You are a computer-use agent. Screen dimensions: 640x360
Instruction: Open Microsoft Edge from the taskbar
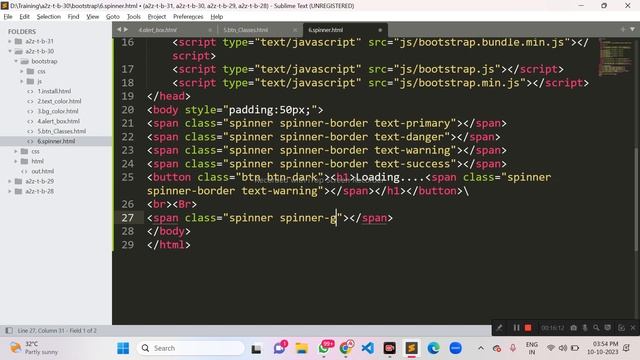433,348
